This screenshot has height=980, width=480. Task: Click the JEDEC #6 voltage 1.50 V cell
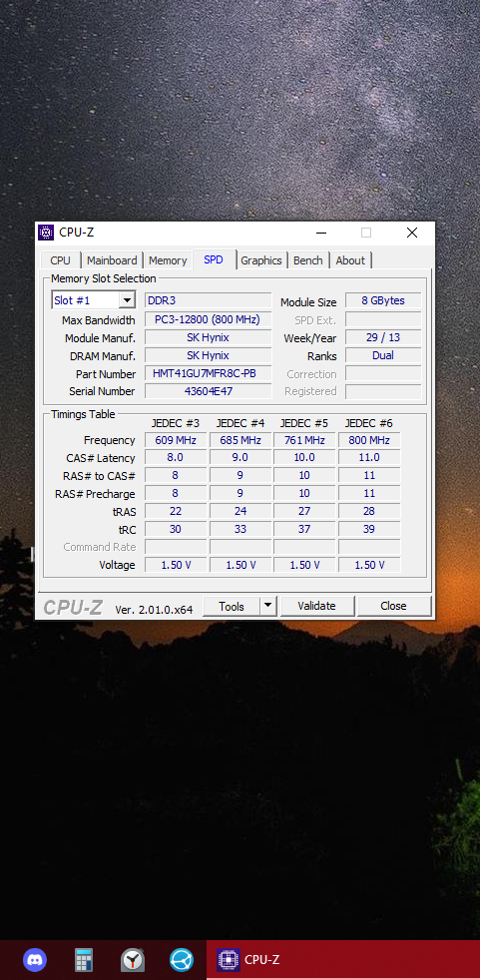369,565
